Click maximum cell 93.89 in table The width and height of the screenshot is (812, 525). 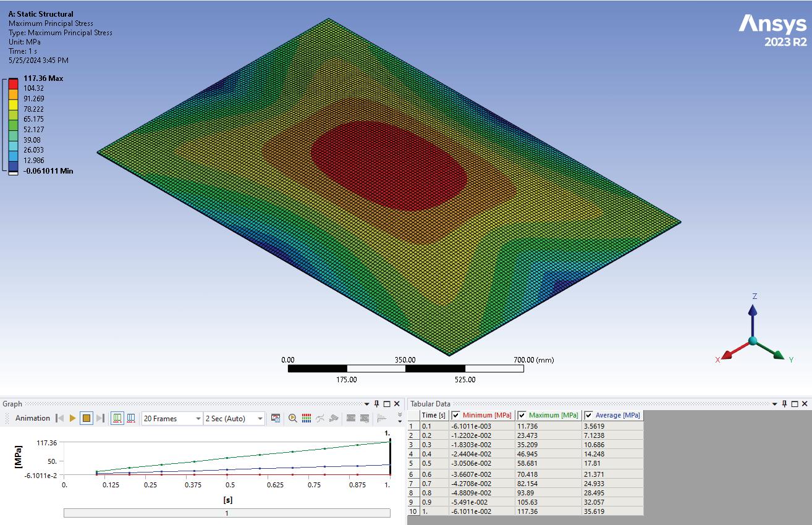[x=548, y=493]
